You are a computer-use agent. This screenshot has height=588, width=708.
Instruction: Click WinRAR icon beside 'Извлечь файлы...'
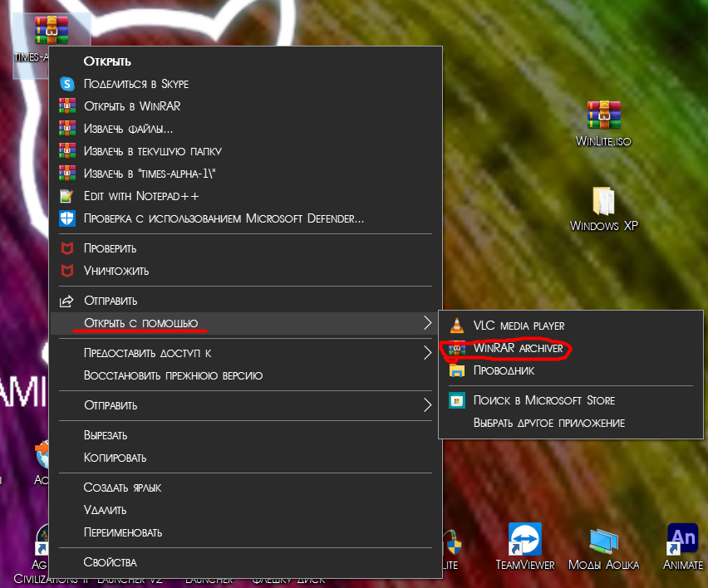click(67, 129)
